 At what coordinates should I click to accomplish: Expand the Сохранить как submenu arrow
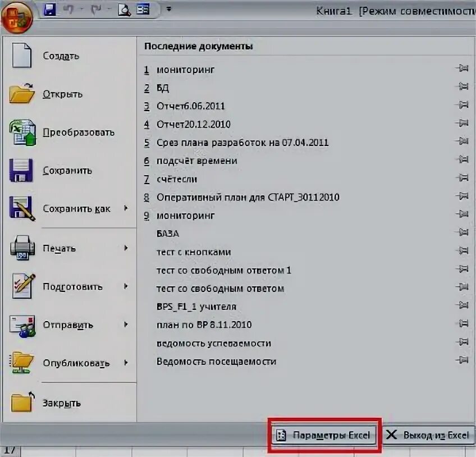pos(126,208)
